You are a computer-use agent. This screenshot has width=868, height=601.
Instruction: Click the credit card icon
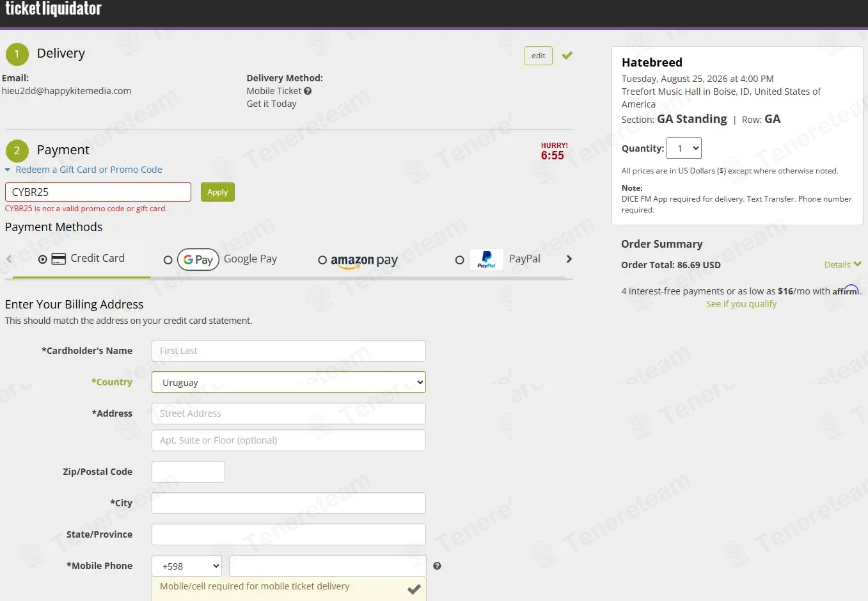[59, 259]
